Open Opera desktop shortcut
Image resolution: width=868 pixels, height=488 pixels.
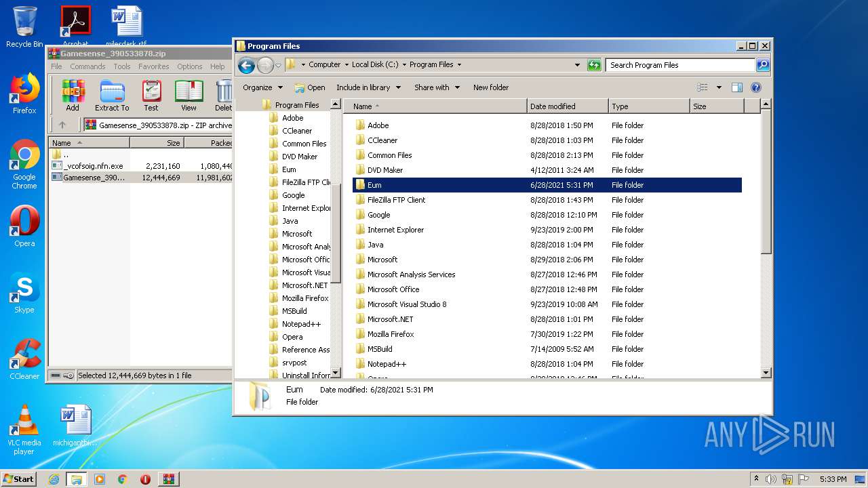[24, 226]
